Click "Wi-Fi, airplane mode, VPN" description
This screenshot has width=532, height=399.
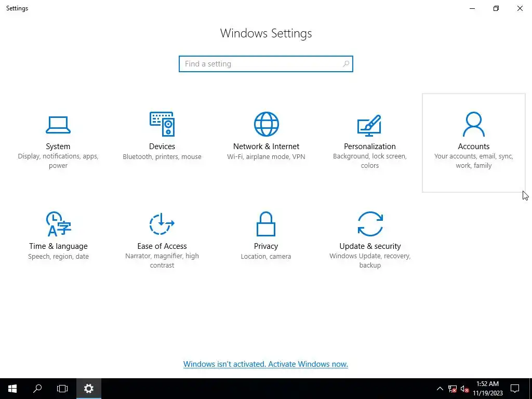[x=266, y=157]
